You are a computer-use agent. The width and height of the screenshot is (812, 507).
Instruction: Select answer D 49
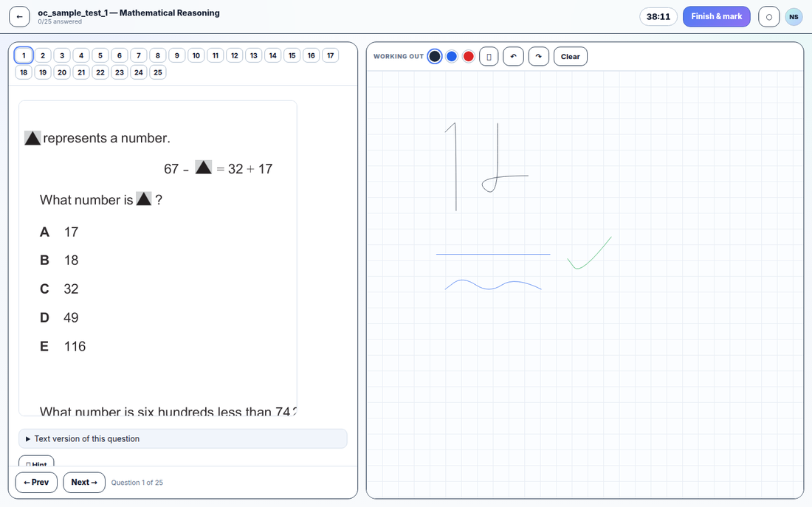[x=59, y=317]
